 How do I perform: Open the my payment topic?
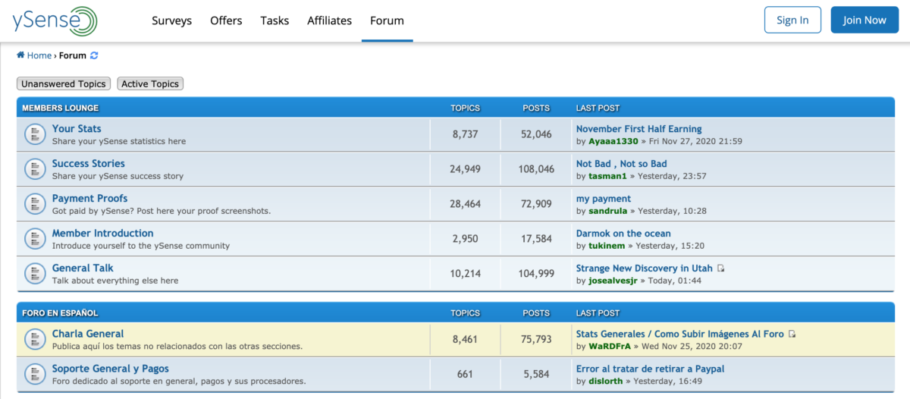pos(604,198)
